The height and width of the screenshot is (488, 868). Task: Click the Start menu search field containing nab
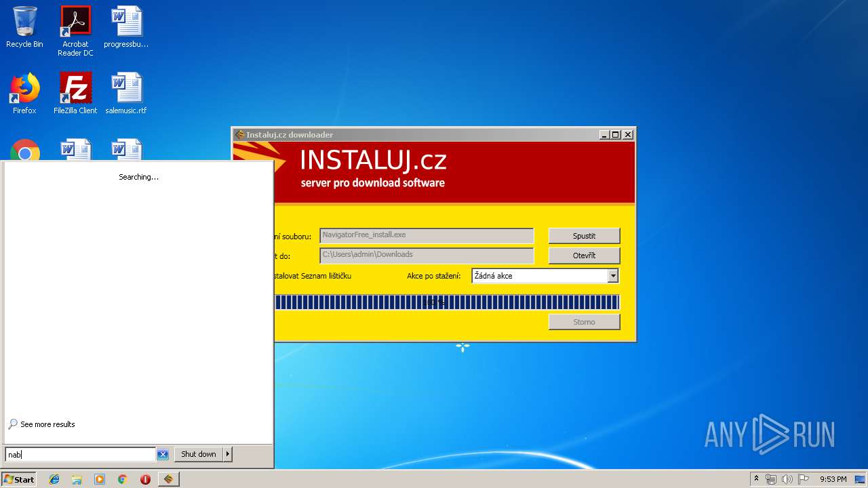81,455
